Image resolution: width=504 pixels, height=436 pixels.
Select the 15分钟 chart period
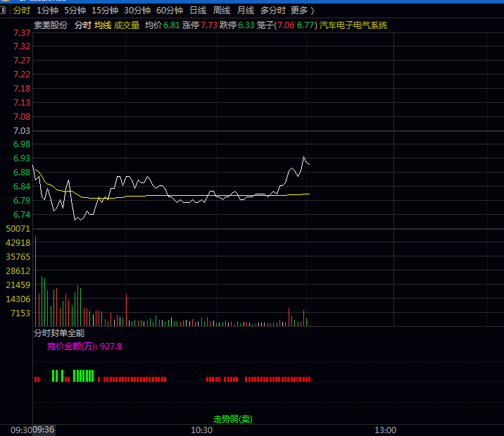click(105, 11)
